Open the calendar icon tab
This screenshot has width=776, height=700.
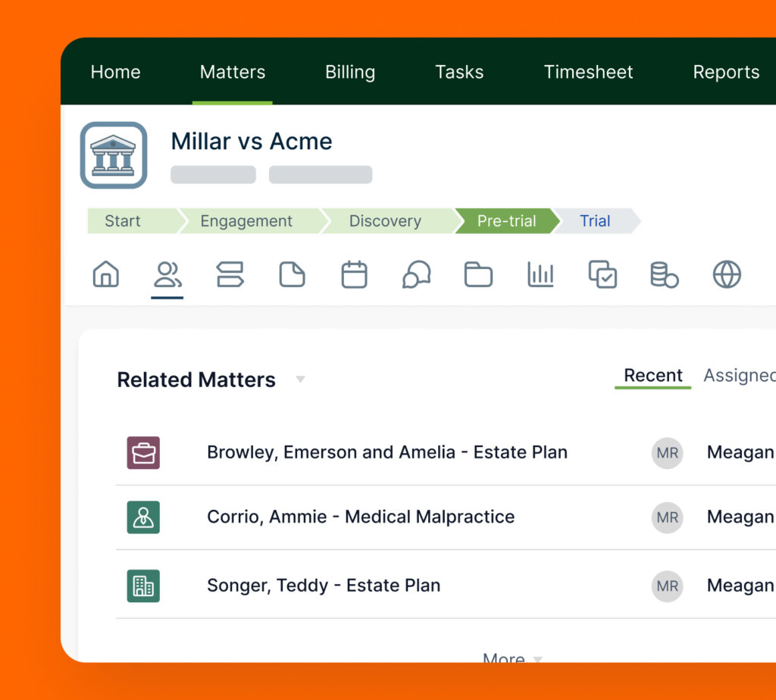click(355, 274)
